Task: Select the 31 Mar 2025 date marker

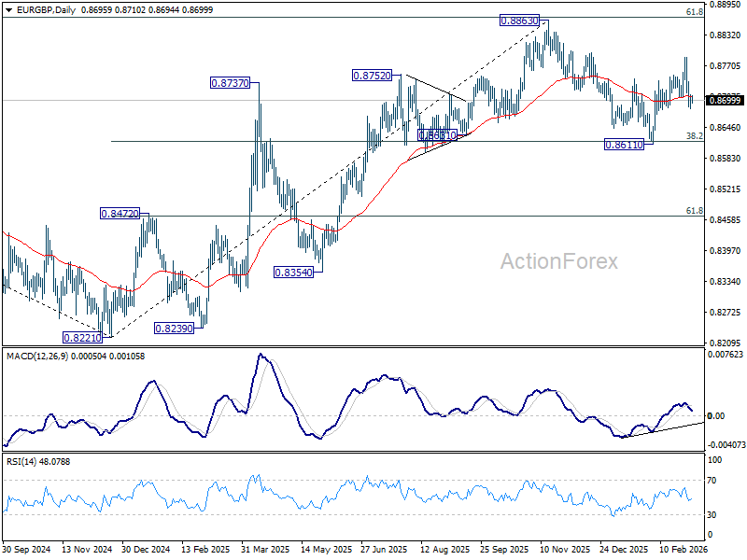Action: pyautogui.click(x=265, y=549)
